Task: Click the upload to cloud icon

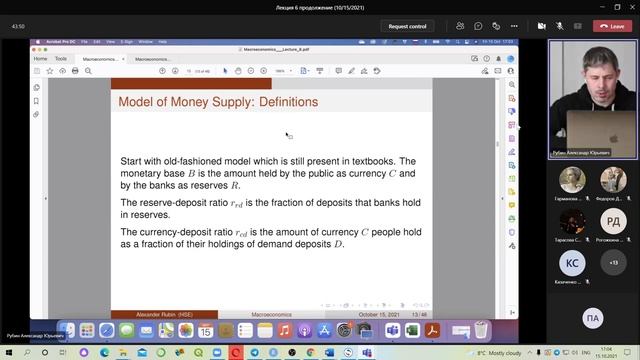Action: tap(62, 71)
